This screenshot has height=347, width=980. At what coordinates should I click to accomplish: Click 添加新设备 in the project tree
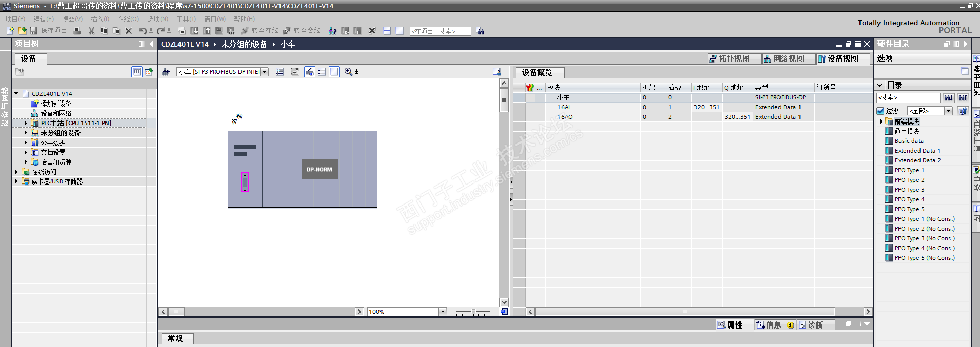click(x=56, y=104)
